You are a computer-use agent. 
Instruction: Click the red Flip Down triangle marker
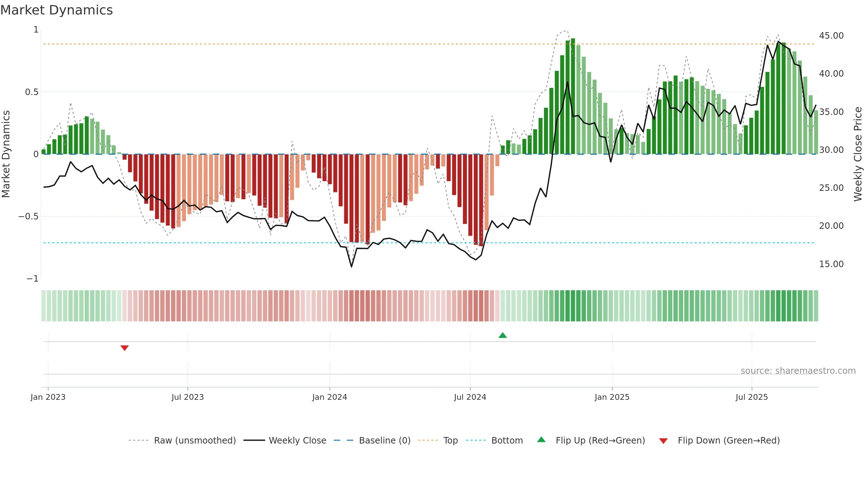tap(124, 348)
